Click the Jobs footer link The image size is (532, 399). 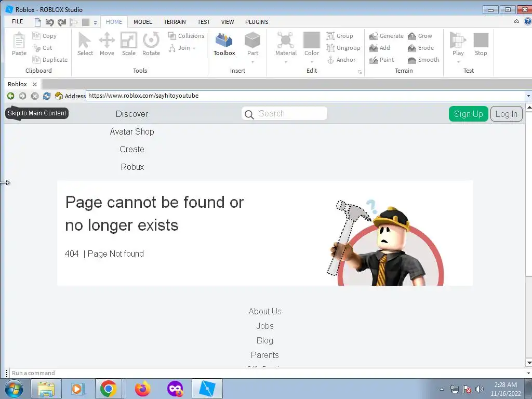(264, 326)
